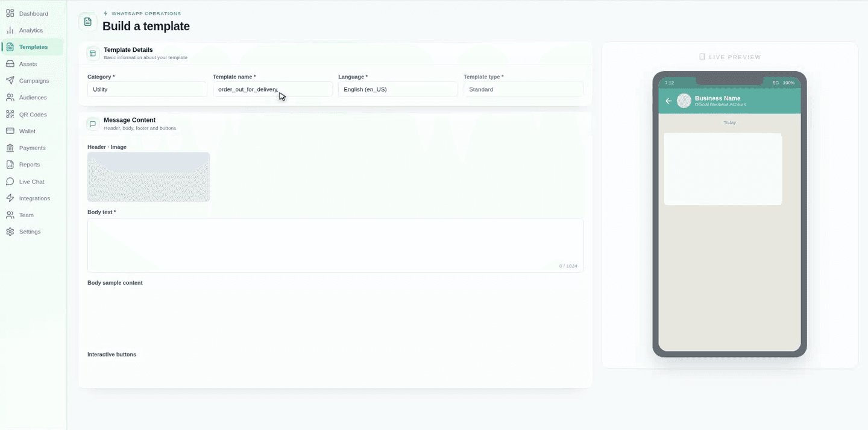Viewport: 868px width, 430px height.
Task: Go to Team page
Action: click(x=33, y=215)
